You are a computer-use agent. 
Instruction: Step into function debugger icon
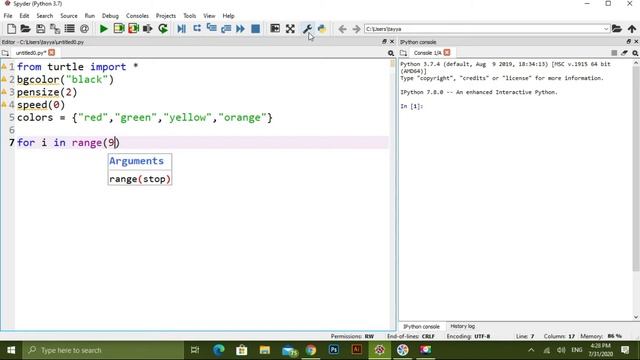[x=211, y=29]
